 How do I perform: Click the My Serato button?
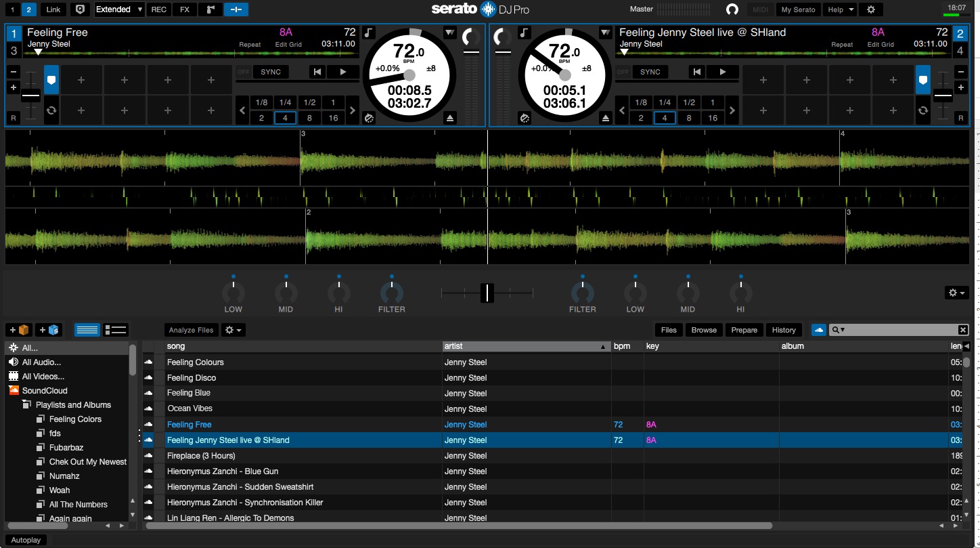coord(798,9)
